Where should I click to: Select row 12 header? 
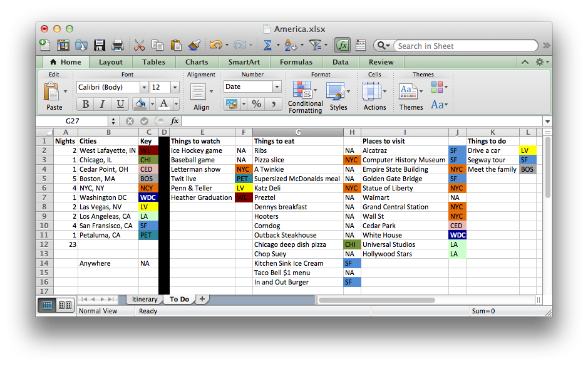tap(44, 244)
